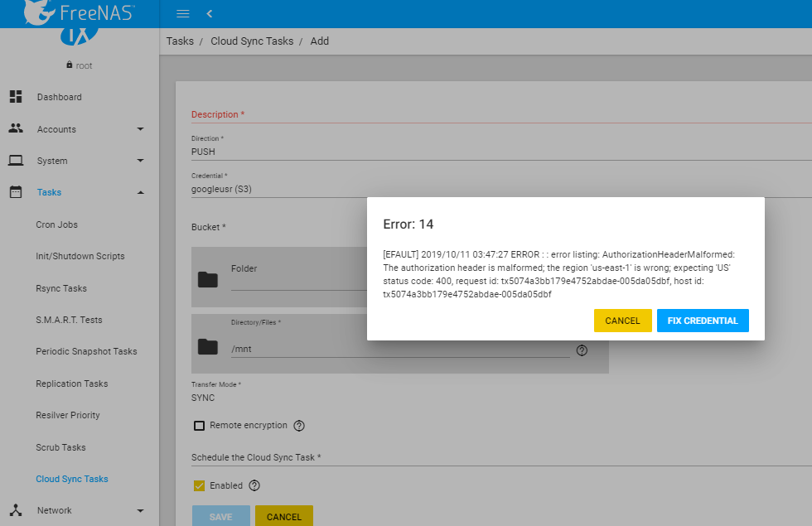Open the Direction dropdown showing PUSH
The image size is (812, 526).
pyautogui.click(x=501, y=152)
